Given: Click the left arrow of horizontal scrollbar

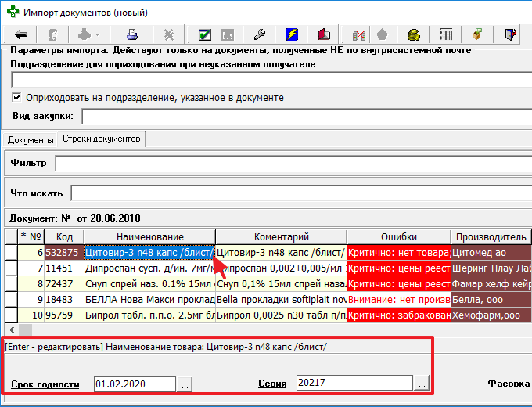Looking at the screenshot, I should coord(12,330).
